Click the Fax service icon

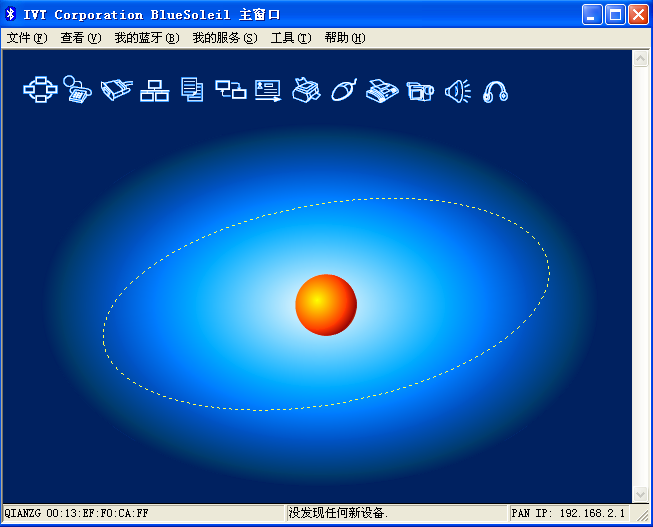point(382,90)
